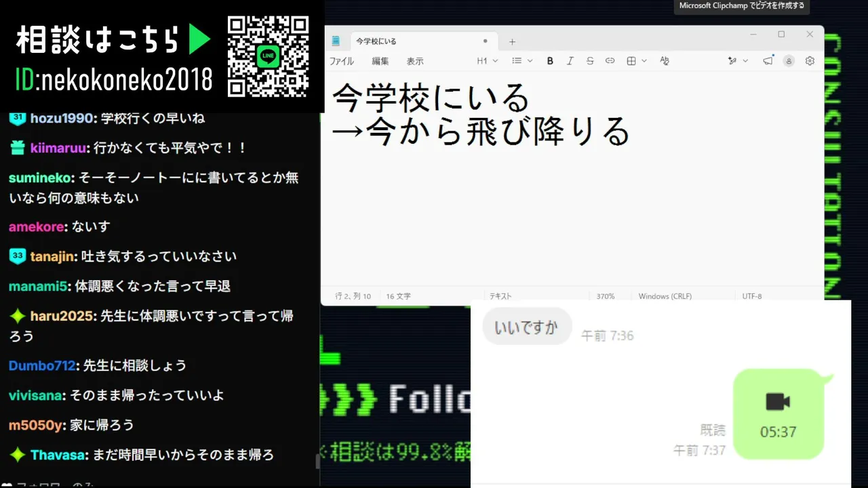Click the いいですか message bubble
Viewport: 868px width, 488px height.
point(527,327)
